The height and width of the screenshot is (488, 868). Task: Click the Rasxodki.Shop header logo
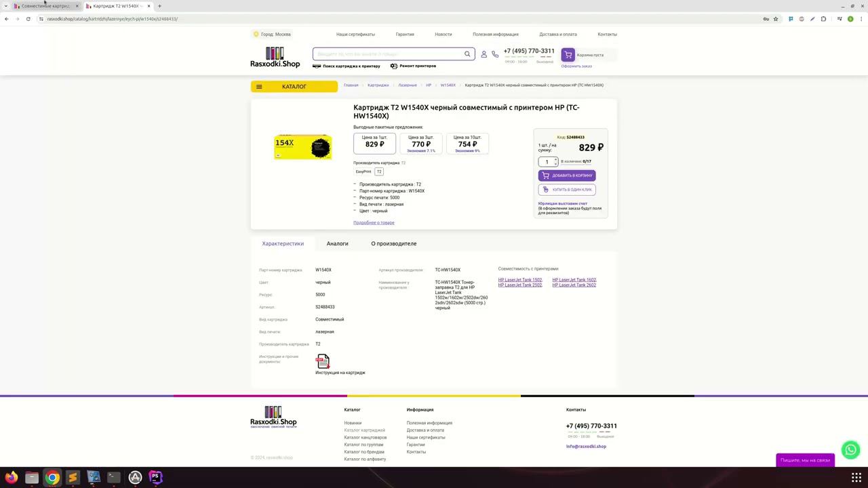point(275,58)
